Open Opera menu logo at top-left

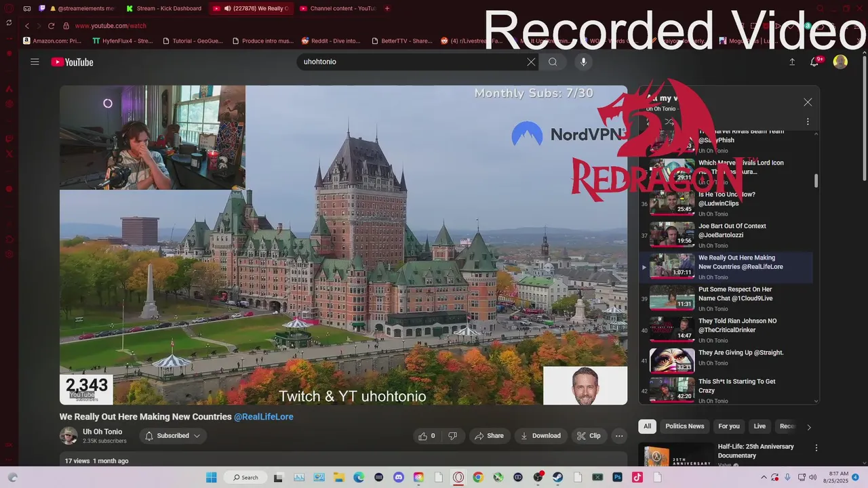[x=9, y=8]
